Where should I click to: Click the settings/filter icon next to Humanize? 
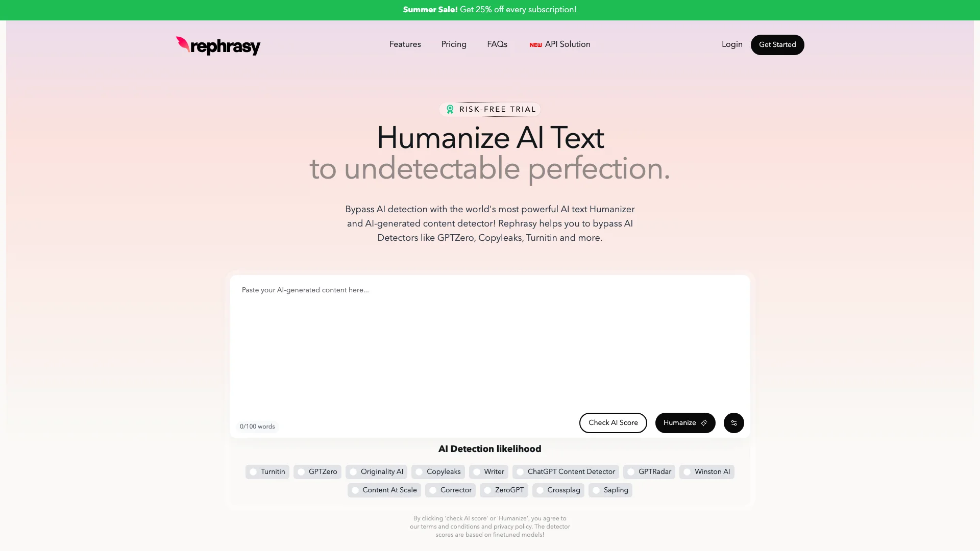point(733,422)
